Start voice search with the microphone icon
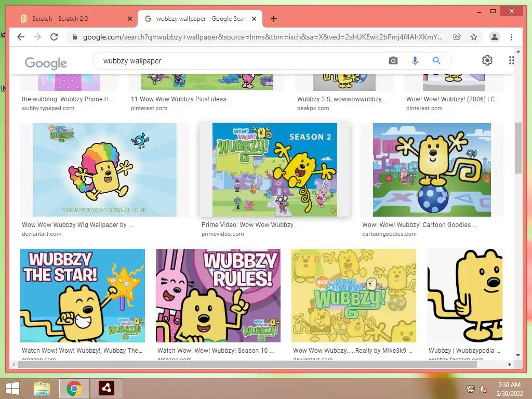 point(415,61)
